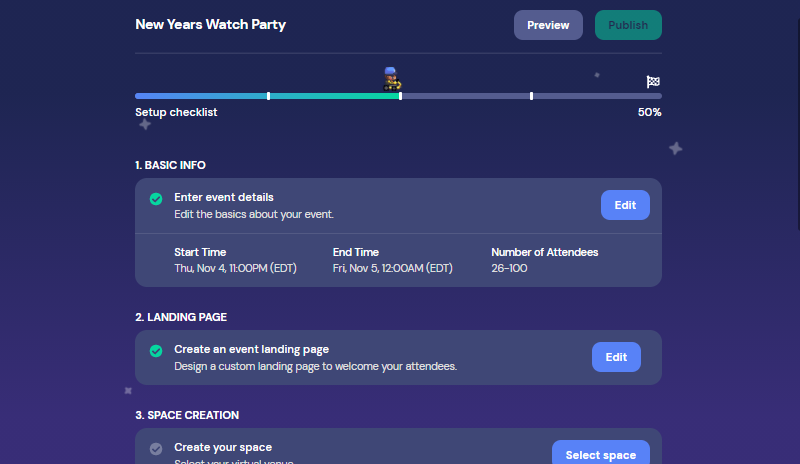
Task: Click the 1. BASIC INFO heading
Action: click(x=170, y=165)
